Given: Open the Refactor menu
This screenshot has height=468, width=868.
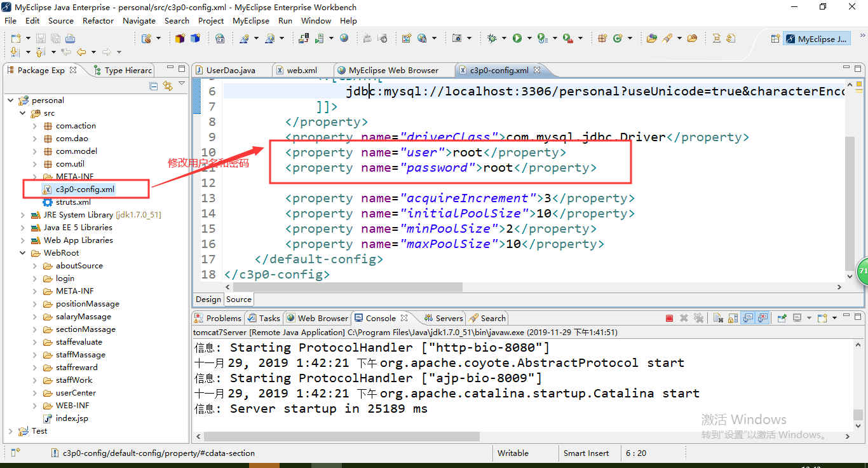Looking at the screenshot, I should 98,20.
